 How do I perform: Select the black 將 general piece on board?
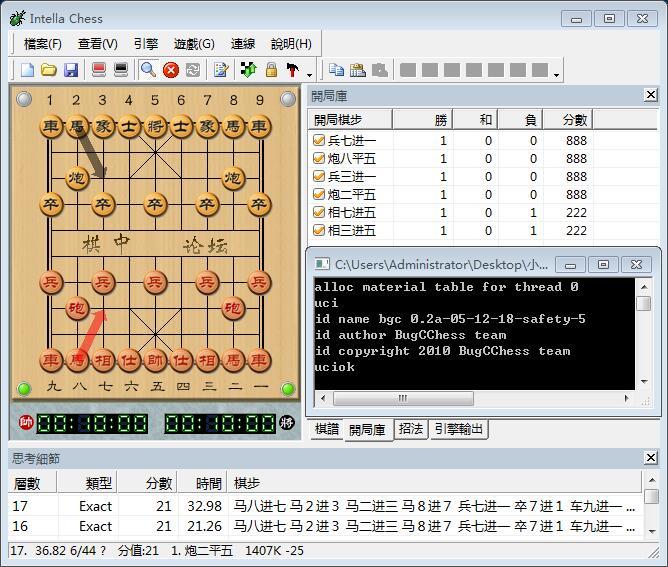click(155, 126)
